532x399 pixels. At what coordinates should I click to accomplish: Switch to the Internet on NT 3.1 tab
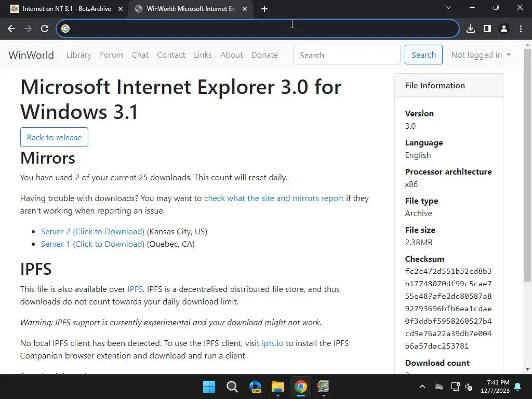(67, 9)
